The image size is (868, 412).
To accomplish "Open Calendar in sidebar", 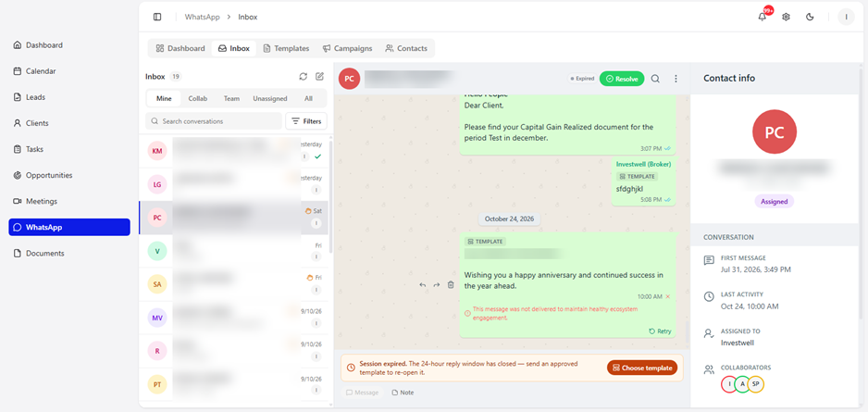I will click(x=69, y=71).
